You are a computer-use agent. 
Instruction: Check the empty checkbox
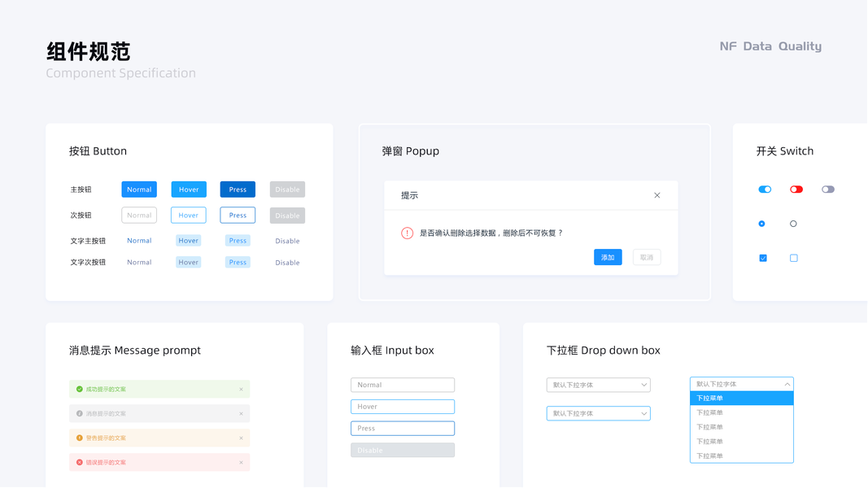pos(794,258)
